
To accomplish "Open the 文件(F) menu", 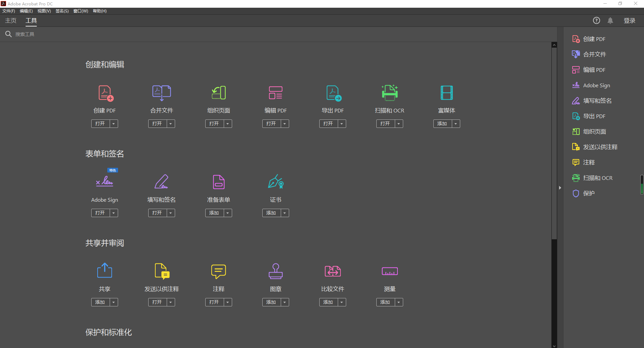I will pos(9,11).
